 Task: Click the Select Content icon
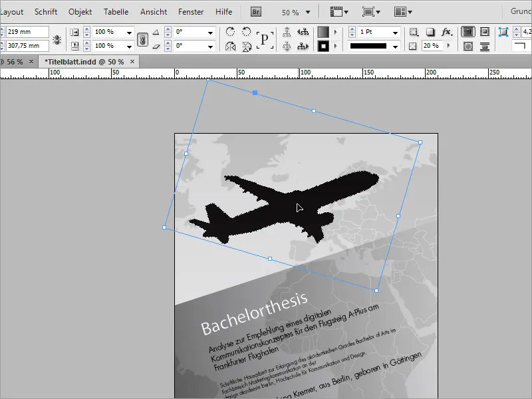[287, 46]
